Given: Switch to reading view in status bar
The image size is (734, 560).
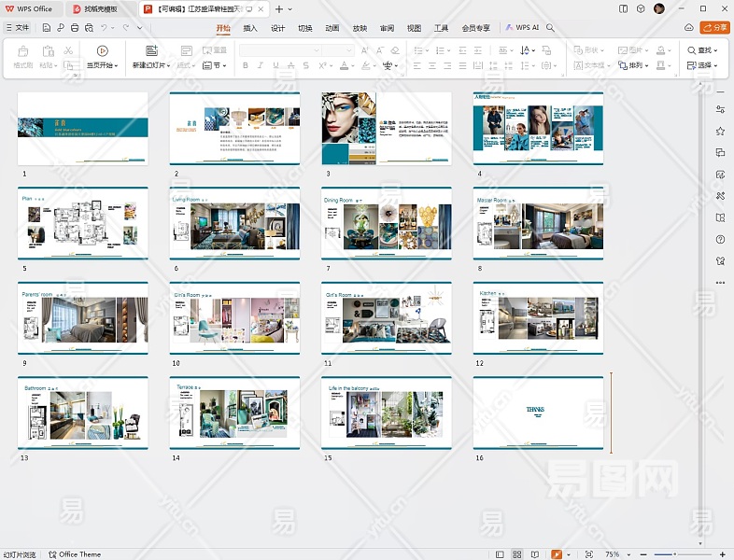Looking at the screenshot, I should [x=534, y=554].
